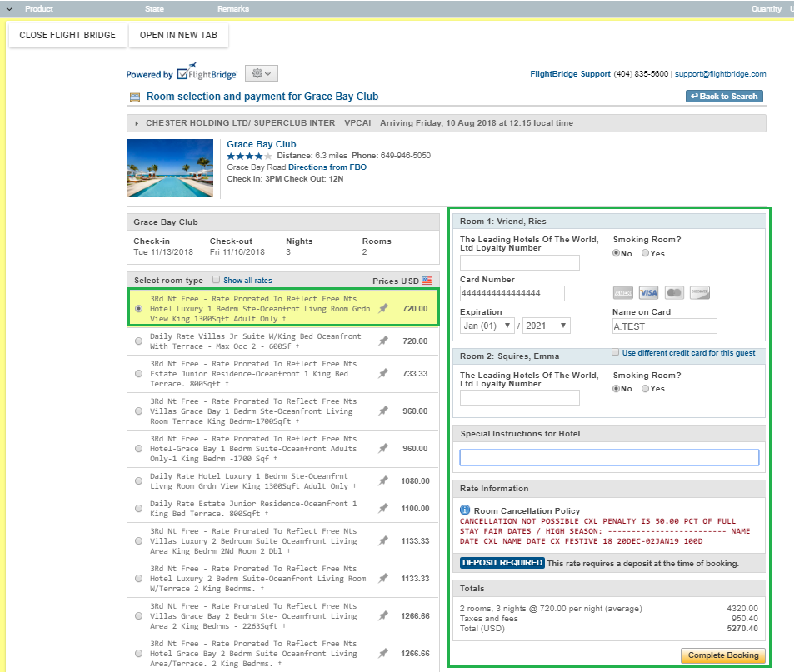Image resolution: width=794 pixels, height=672 pixels.
Task: Pin the 1080.00 Daily Rate Hotel Luxury rate
Action: click(383, 480)
